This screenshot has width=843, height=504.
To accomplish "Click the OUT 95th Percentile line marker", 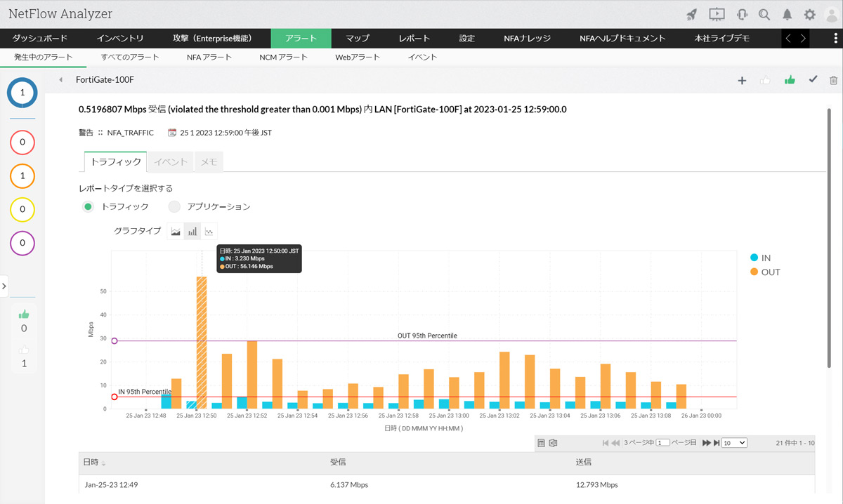I will pos(115,341).
